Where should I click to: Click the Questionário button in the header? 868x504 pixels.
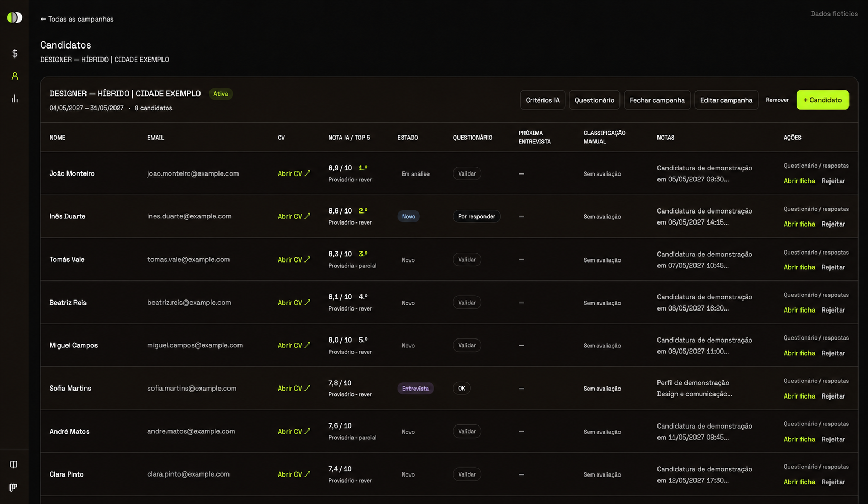click(x=594, y=100)
